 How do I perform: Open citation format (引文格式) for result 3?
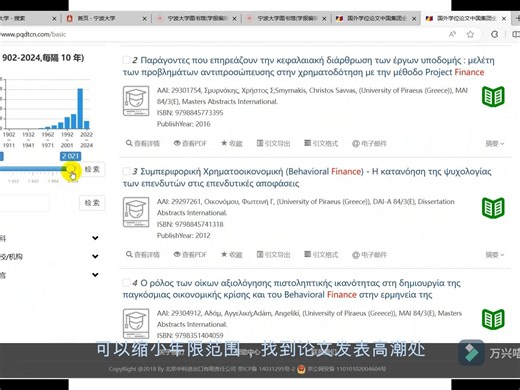coord(321,255)
